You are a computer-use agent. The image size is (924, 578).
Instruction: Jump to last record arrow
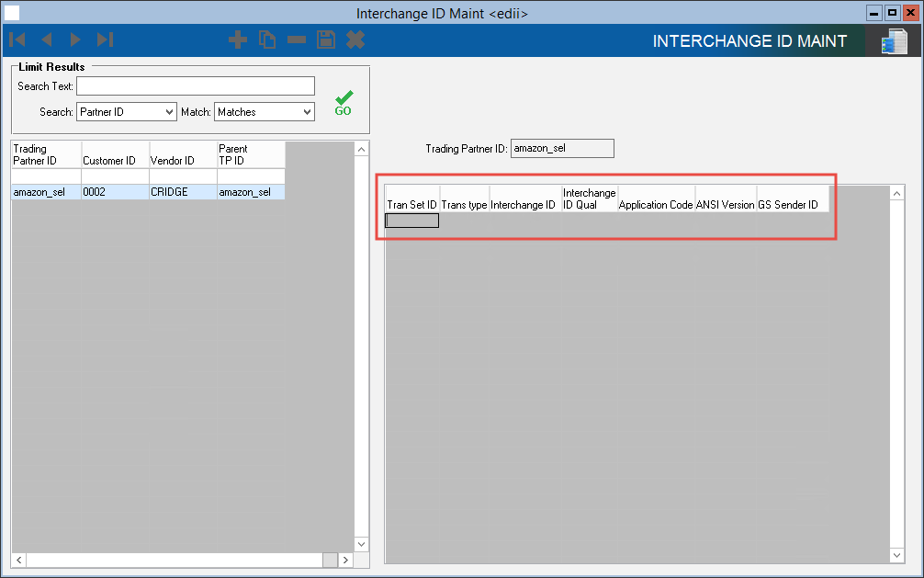(105, 40)
